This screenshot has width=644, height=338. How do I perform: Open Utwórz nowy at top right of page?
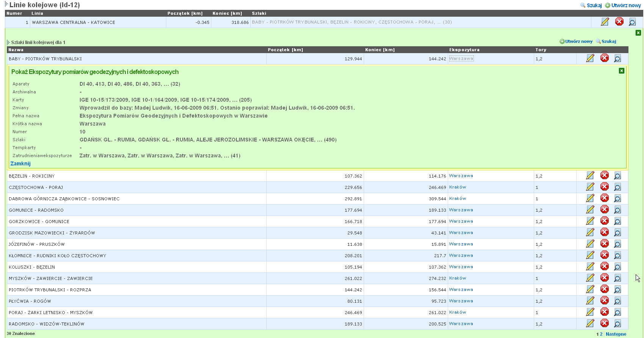(625, 5)
